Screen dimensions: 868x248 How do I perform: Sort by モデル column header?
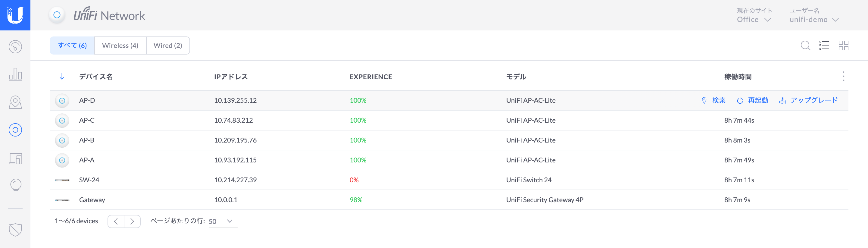[x=516, y=77]
